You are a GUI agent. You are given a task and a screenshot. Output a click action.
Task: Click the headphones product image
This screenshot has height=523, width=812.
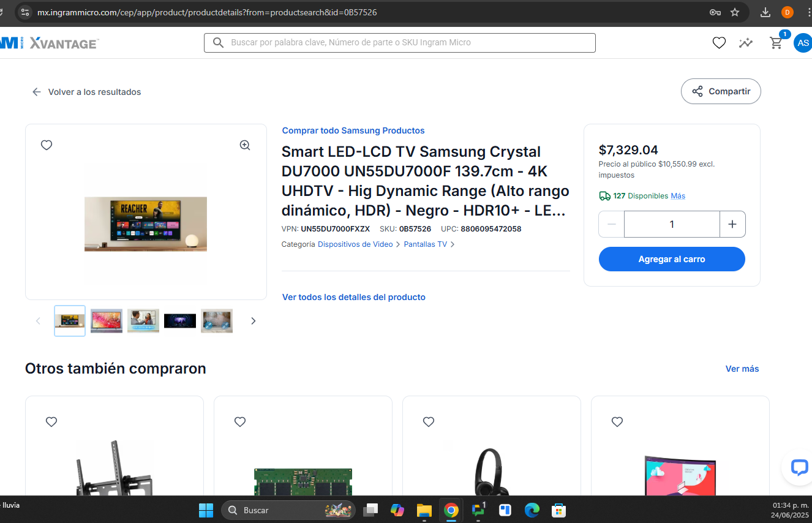point(492,472)
